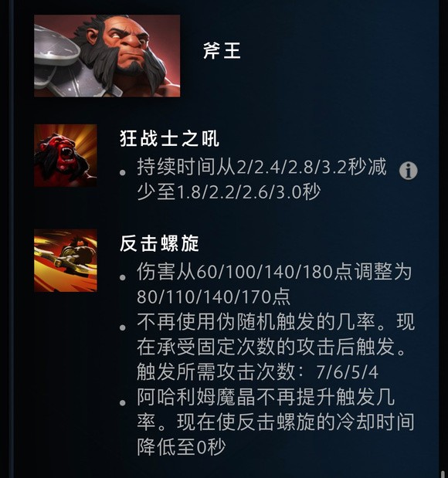This screenshot has height=478, width=448.
Task: Click the 80/110/140/170点 damage values
Action: [x=213, y=297]
